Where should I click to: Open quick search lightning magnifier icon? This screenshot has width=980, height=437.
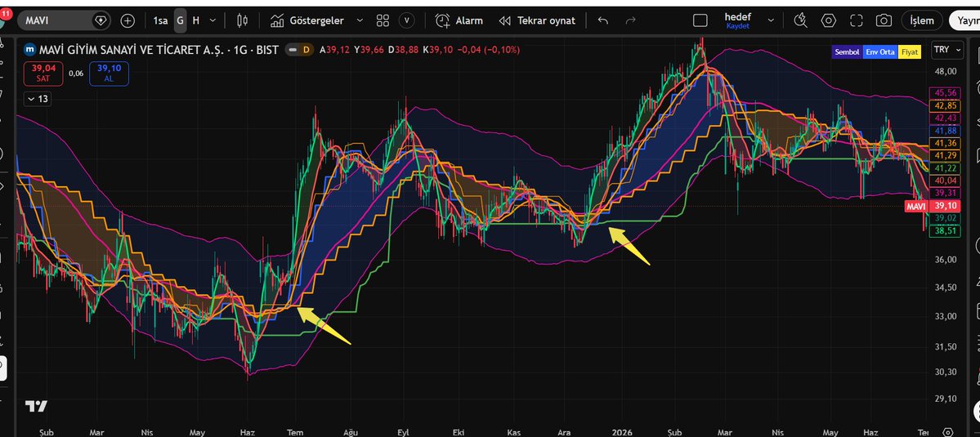point(801,20)
